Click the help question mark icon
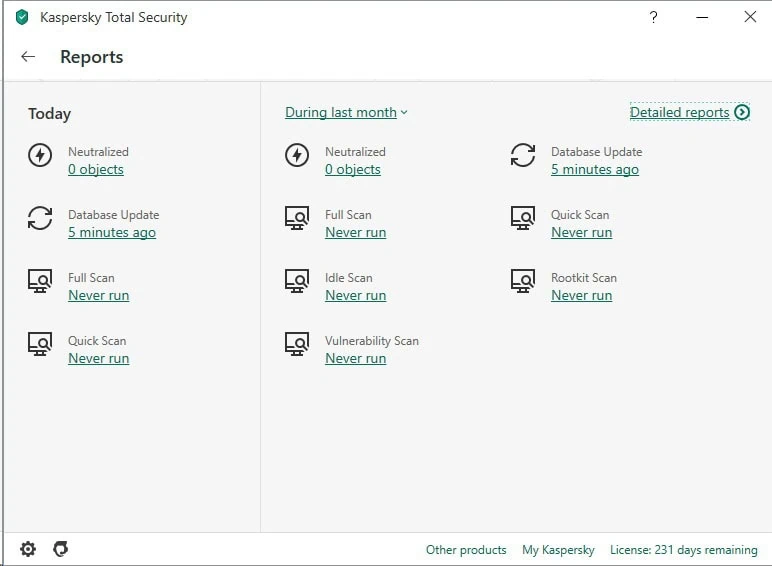This screenshot has width=772, height=566. tap(653, 17)
